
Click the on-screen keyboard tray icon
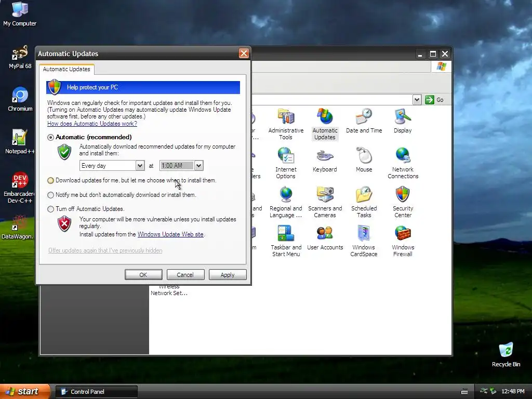464,392
